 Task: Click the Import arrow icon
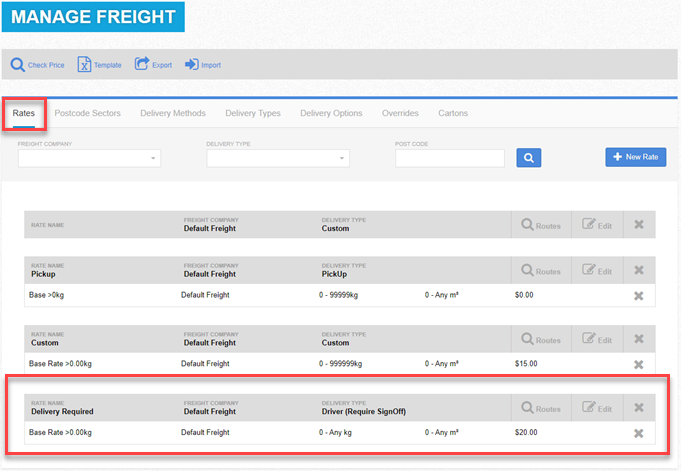click(x=192, y=65)
